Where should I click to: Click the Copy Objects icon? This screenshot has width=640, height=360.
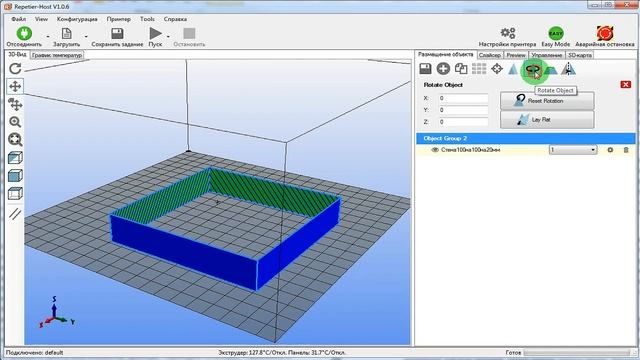(461, 69)
